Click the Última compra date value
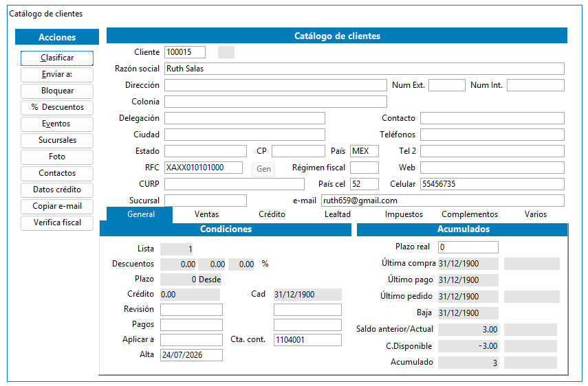Screen dimensions: 588x386 (x=468, y=264)
